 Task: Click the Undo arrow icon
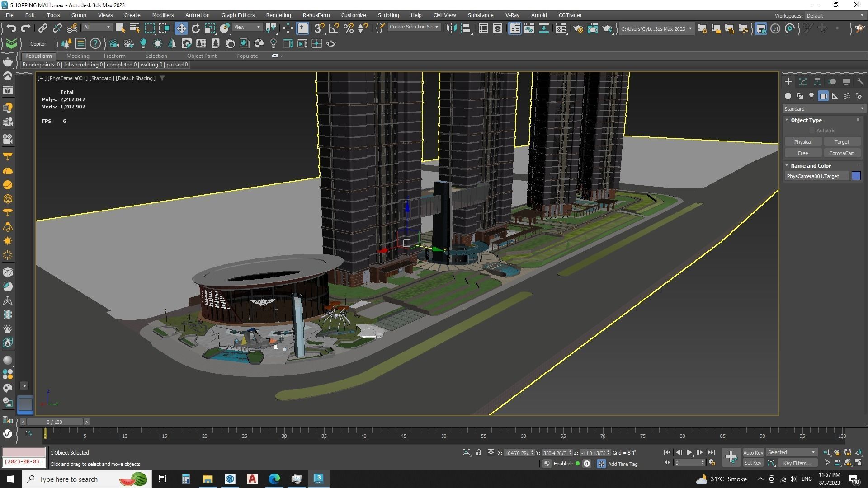tap(11, 28)
